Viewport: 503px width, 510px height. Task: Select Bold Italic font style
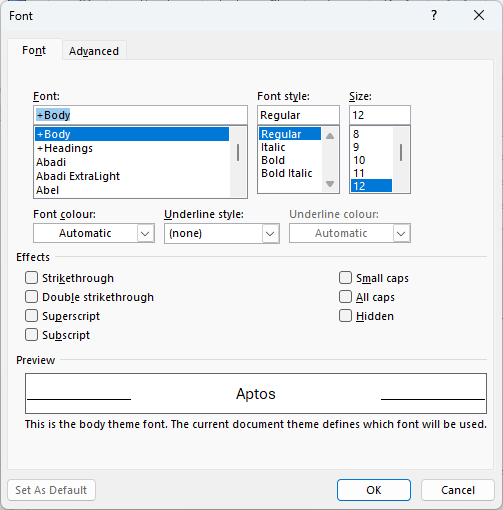pos(290,173)
